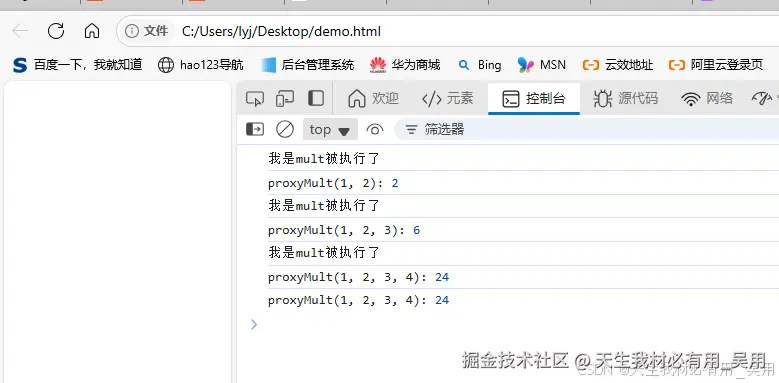Toggle device emulation mode in DevTools
The image size is (779, 383).
point(285,98)
